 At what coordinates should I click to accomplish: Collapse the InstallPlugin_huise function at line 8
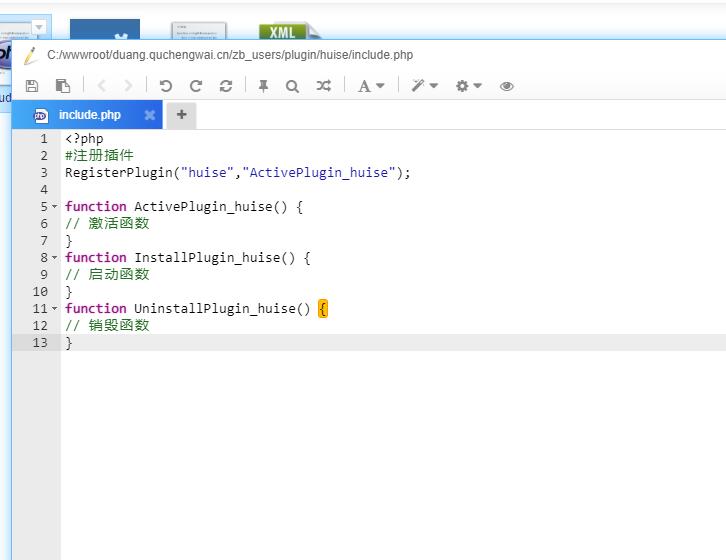[x=55, y=258]
